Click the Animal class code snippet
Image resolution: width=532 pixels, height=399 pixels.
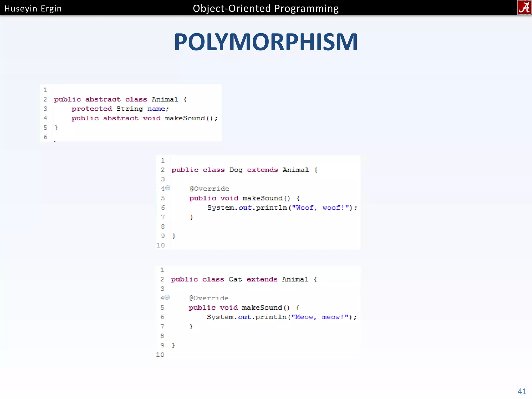[131, 113]
